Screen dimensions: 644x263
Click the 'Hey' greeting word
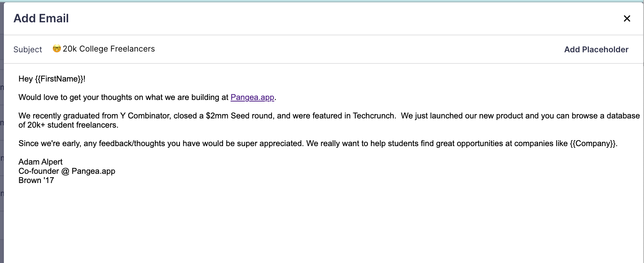click(25, 79)
